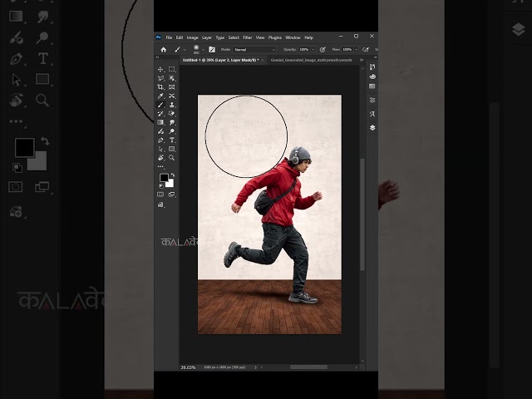Select the Rectangle shape tool
The image size is (532, 399).
pos(172,149)
